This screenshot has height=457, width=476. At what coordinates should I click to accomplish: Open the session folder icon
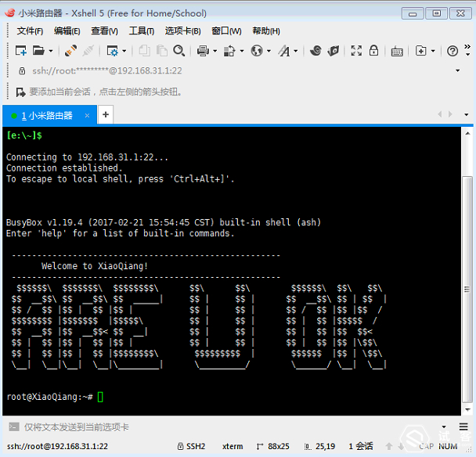point(38,51)
